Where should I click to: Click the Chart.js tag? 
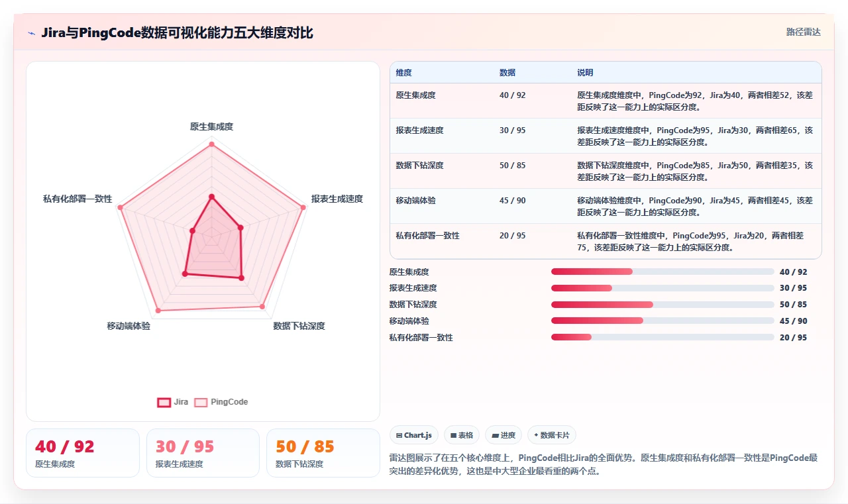click(x=414, y=435)
